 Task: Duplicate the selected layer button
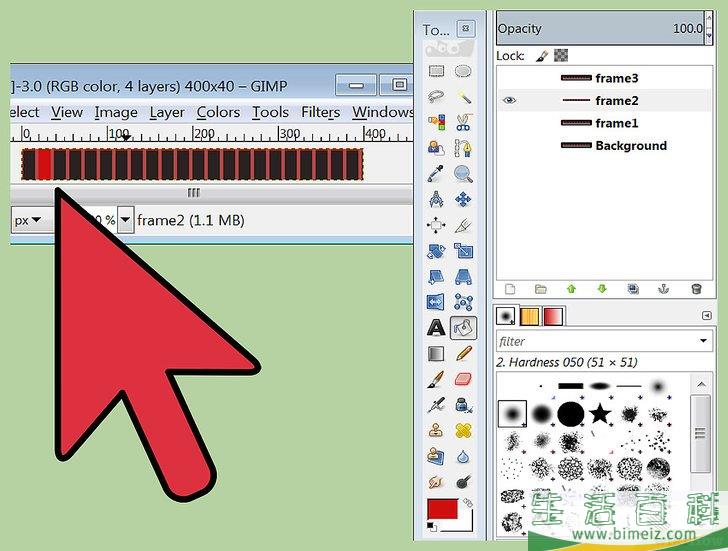click(633, 290)
